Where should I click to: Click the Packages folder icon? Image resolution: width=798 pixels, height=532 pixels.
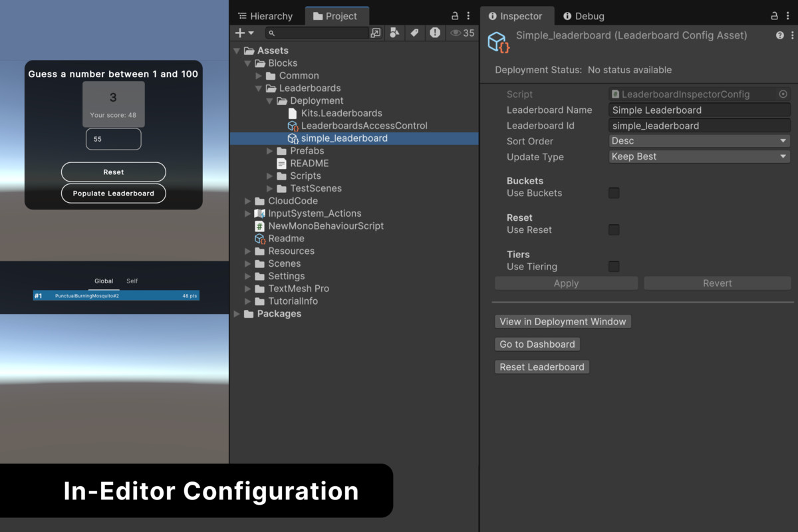point(249,314)
